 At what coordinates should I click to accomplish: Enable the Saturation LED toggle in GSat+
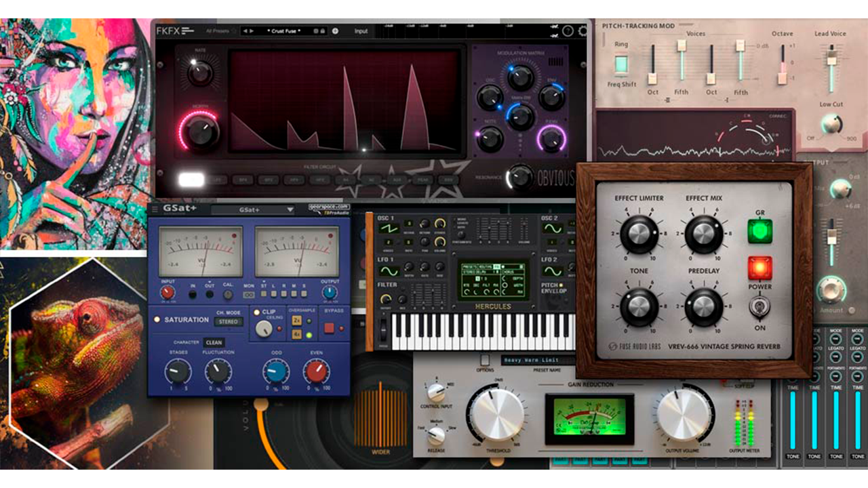click(x=157, y=319)
